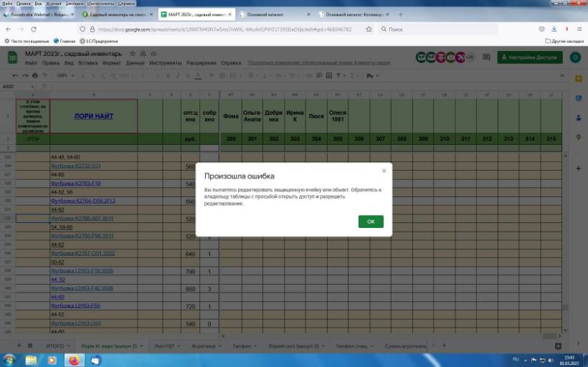
Task: Open the Настройки Доступа sharing settings
Action: coord(531,57)
